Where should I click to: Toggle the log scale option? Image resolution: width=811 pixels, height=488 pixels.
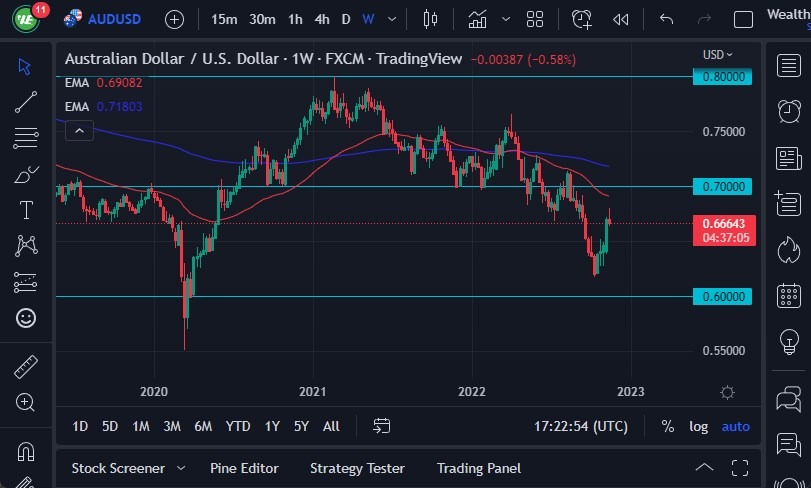point(698,426)
